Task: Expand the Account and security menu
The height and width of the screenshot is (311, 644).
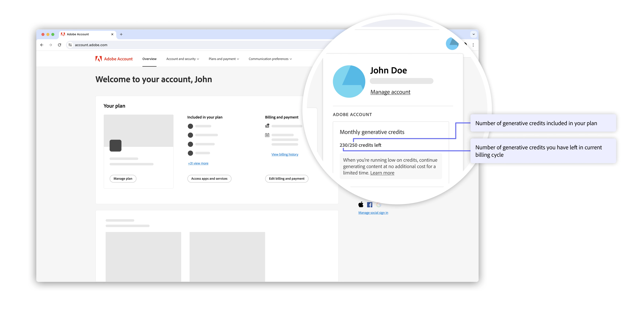Action: coord(183,59)
